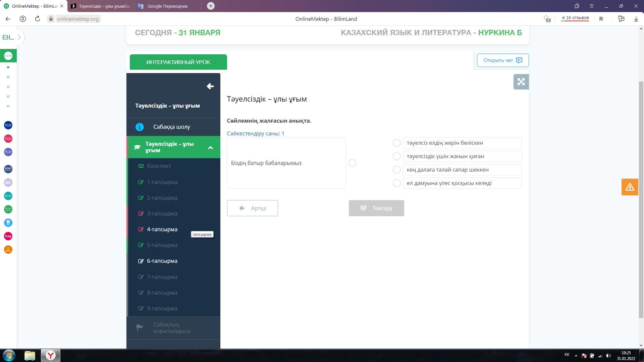Click the back arrow in lesson sidebar

coord(210,86)
